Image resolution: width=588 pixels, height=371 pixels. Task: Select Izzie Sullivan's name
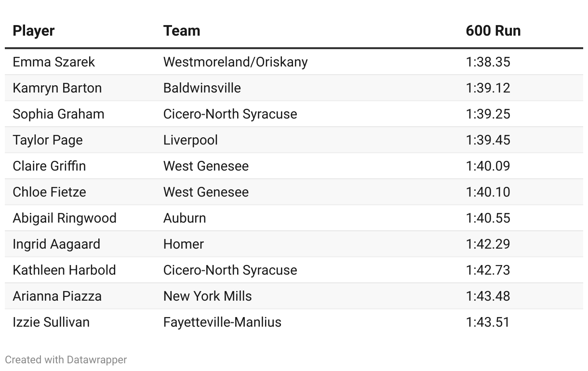[x=51, y=322]
